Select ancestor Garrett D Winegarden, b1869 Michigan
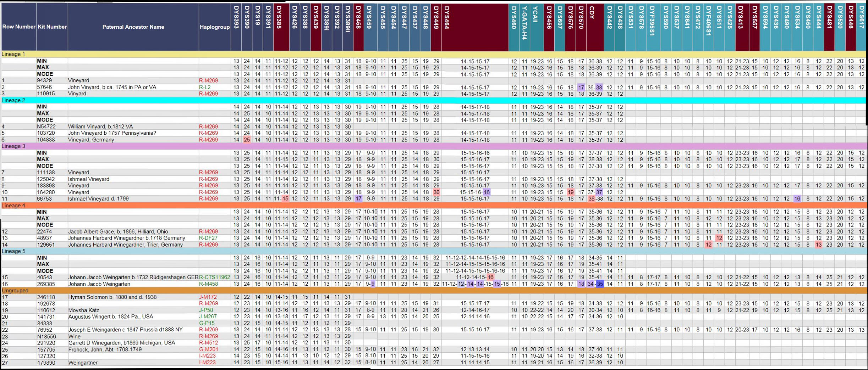The image size is (868, 370). (x=122, y=343)
